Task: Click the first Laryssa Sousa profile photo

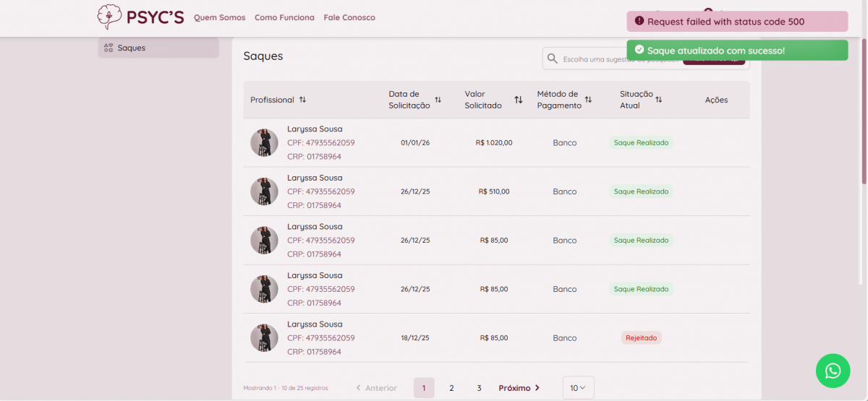Action: tap(264, 143)
